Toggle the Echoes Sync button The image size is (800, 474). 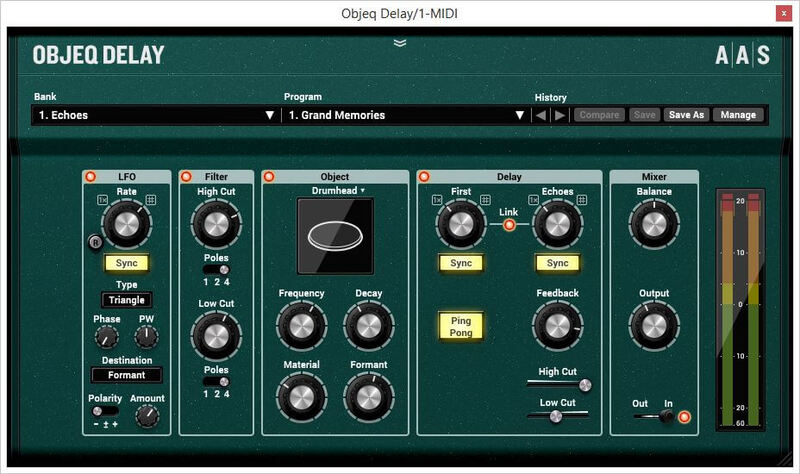pyautogui.click(x=557, y=263)
